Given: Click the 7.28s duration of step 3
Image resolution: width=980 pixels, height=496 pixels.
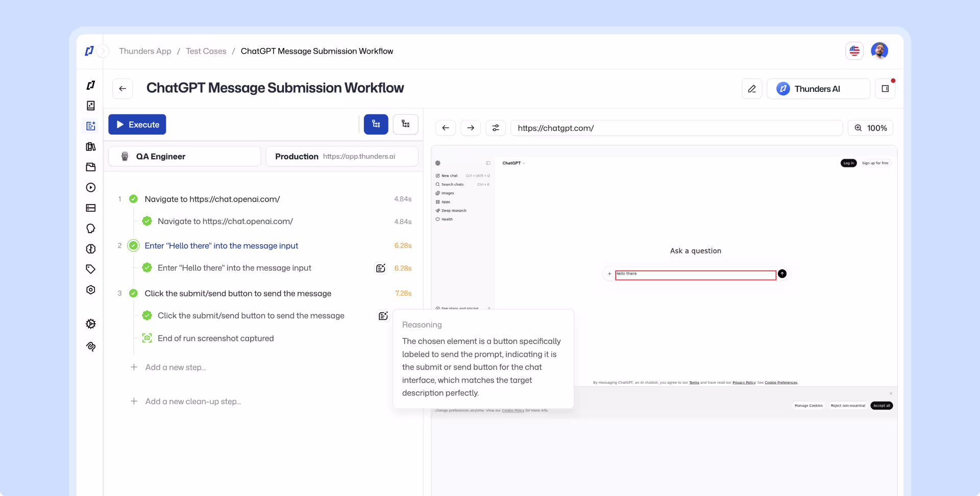Looking at the screenshot, I should [403, 293].
